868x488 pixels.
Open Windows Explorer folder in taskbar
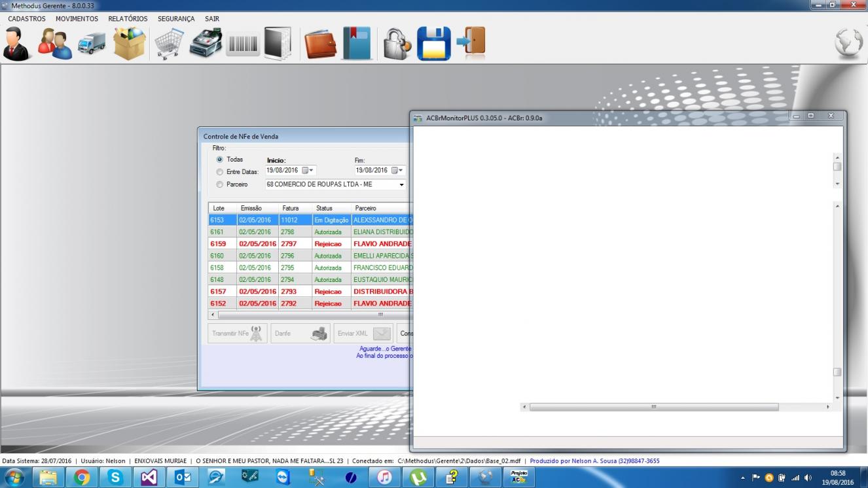tap(48, 478)
